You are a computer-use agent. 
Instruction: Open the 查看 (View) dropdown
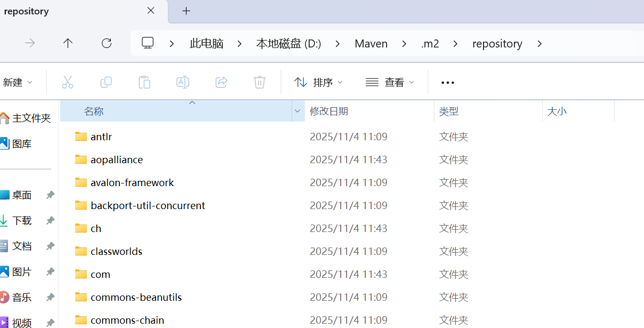[x=390, y=82]
